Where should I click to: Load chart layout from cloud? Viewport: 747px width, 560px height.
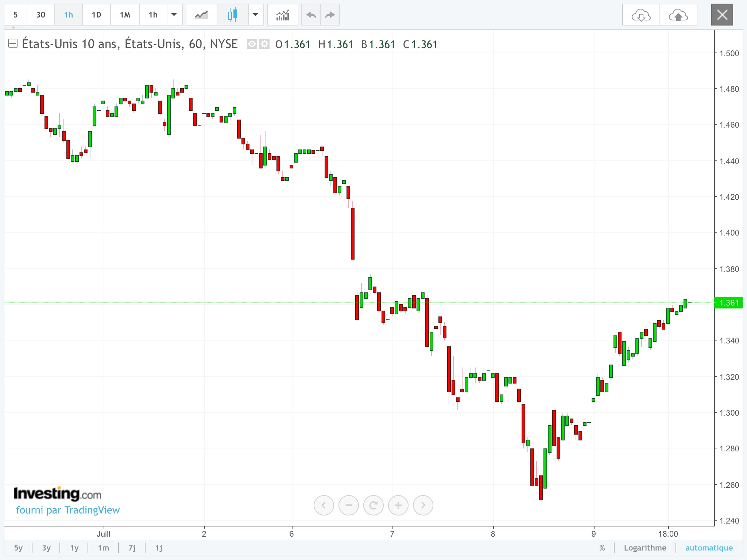click(x=641, y=15)
